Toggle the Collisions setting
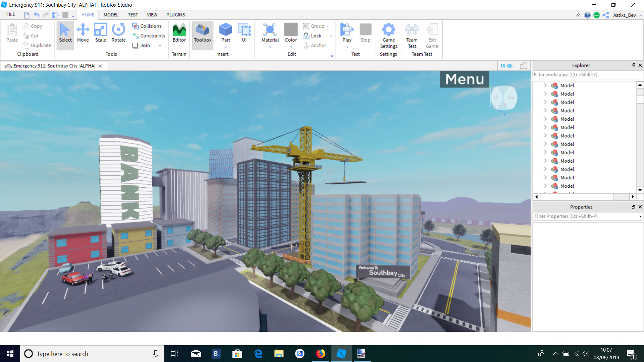 click(x=148, y=26)
